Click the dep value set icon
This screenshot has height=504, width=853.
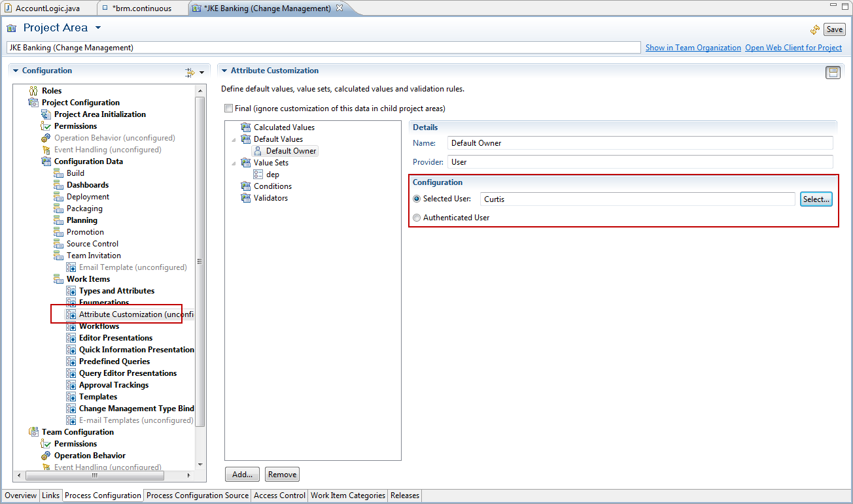[x=258, y=175]
